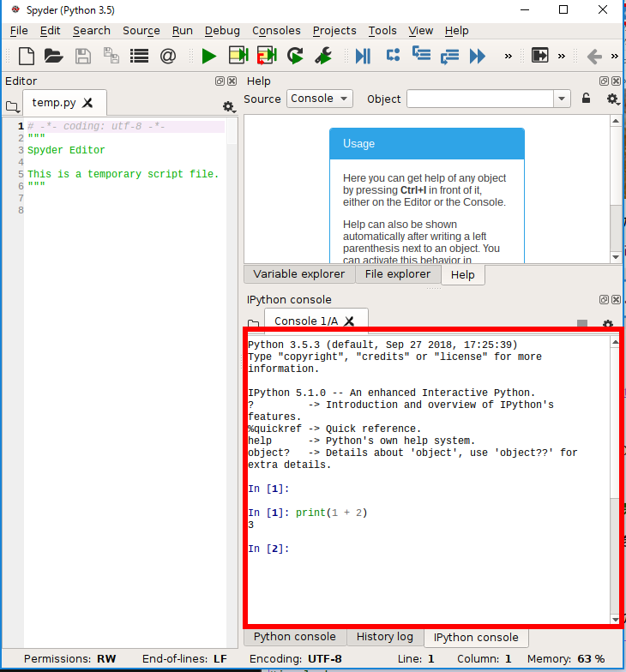Click the IPython console vertical scrollbar
This screenshot has width=626, height=672.
click(x=616, y=480)
